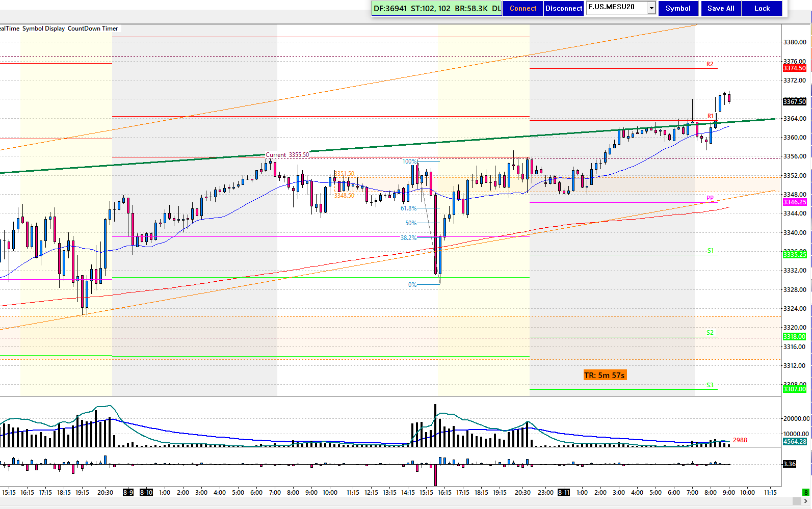This screenshot has height=509, width=812.
Task: Click the Current 3355.50 line label
Action: 287,155
